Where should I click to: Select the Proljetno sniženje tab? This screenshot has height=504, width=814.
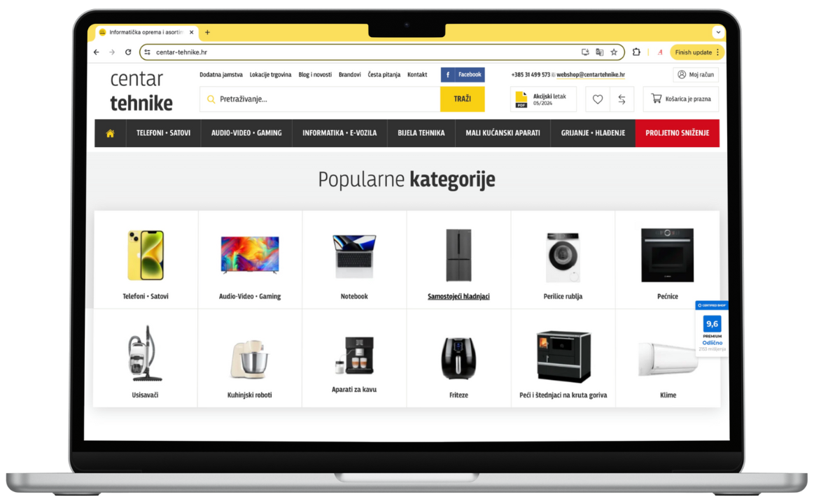point(677,134)
